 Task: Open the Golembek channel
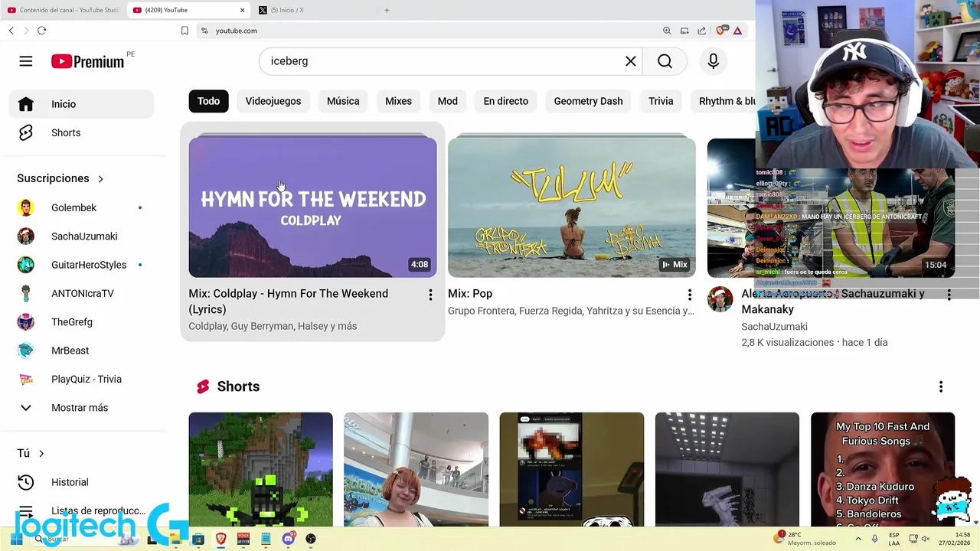(x=81, y=207)
